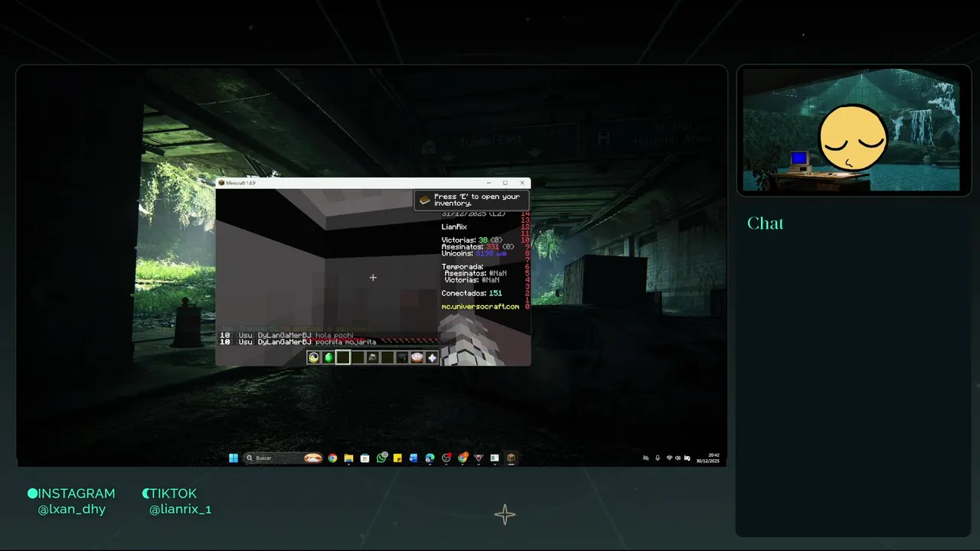Image resolution: width=980 pixels, height=551 pixels.
Task: Click the 'Conectados: 151' scoreboard line
Action: point(472,293)
